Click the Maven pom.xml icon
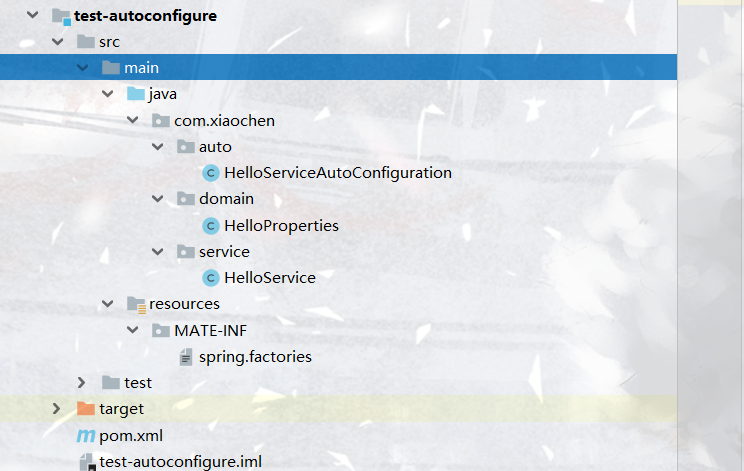The image size is (744, 471). [x=85, y=436]
